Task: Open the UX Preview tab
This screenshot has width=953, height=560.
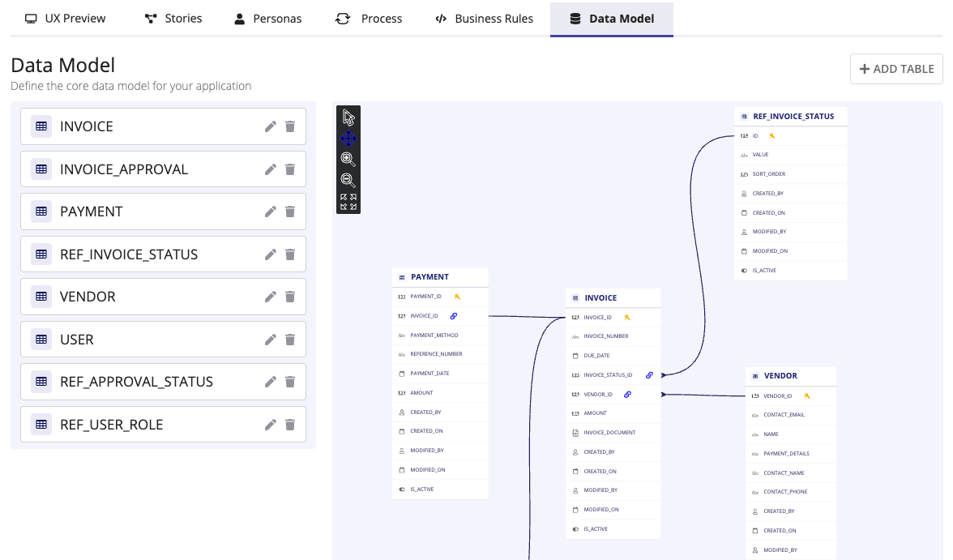Action: 65,19
